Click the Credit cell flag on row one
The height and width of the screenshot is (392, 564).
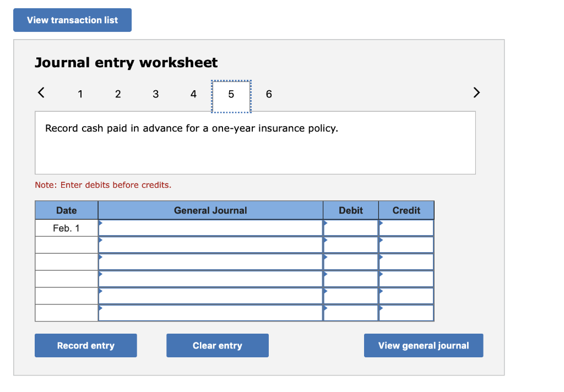[380, 224]
